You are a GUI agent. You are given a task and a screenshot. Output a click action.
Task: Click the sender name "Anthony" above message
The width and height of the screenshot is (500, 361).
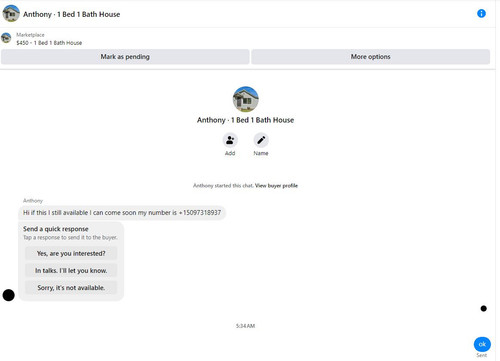click(x=33, y=201)
